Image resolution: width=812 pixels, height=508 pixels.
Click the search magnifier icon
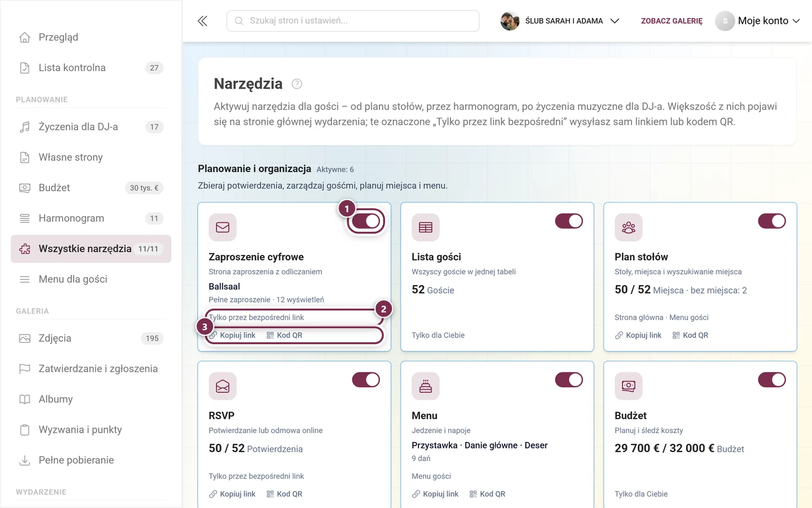tap(239, 21)
